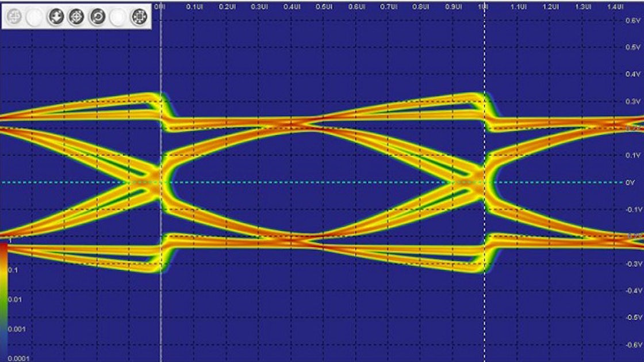Screen dimensions: 644x362
Task: Click the downward-arrow zoom toolbar icon
Action: pyautogui.click(x=55, y=16)
